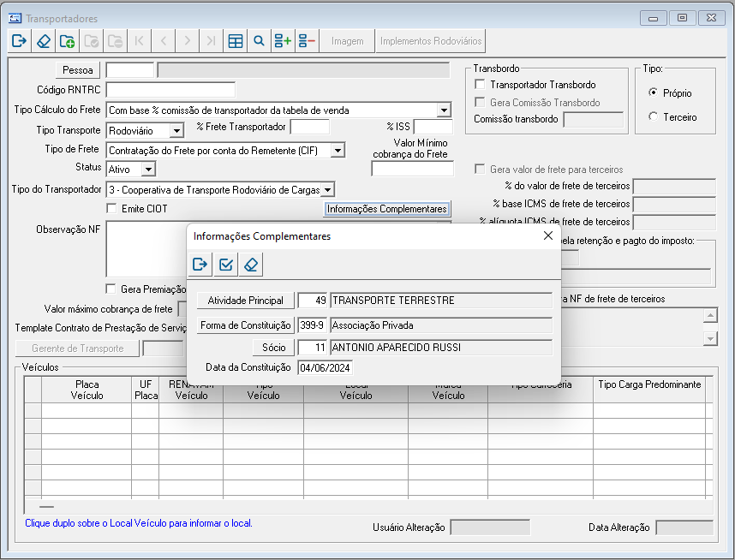The image size is (735, 560).
Task: Check Transportador Transbordo checkbox
Action: point(480,85)
